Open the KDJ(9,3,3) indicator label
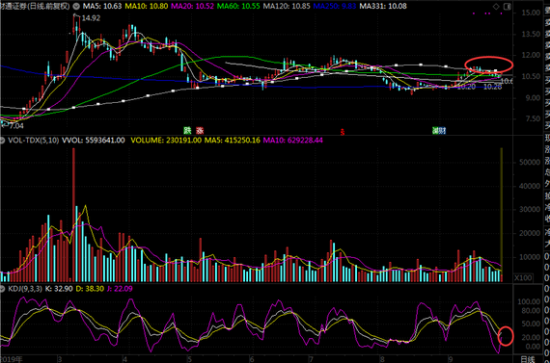 24,289
